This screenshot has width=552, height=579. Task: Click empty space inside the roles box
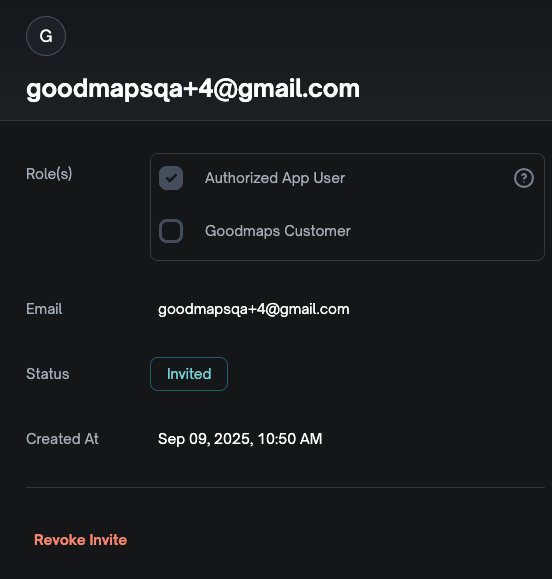(443, 231)
